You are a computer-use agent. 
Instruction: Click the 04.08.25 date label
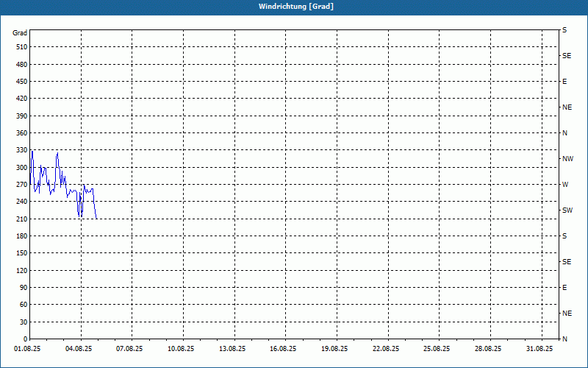79,349
